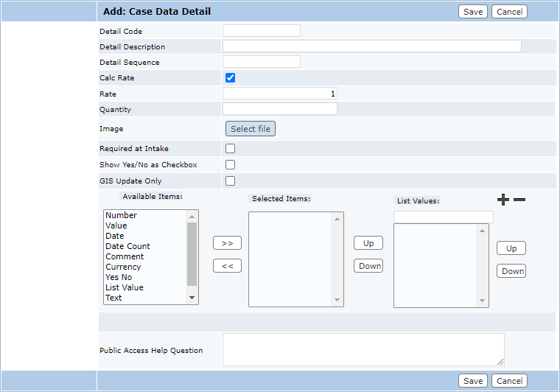Click the top Save button
The height and width of the screenshot is (392, 560).
pos(473,12)
